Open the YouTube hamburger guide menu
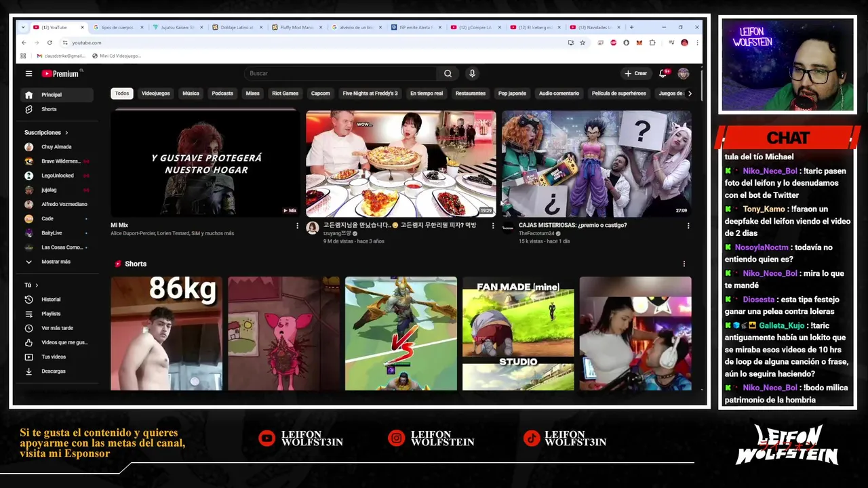The width and height of the screenshot is (868, 488). 28,73
